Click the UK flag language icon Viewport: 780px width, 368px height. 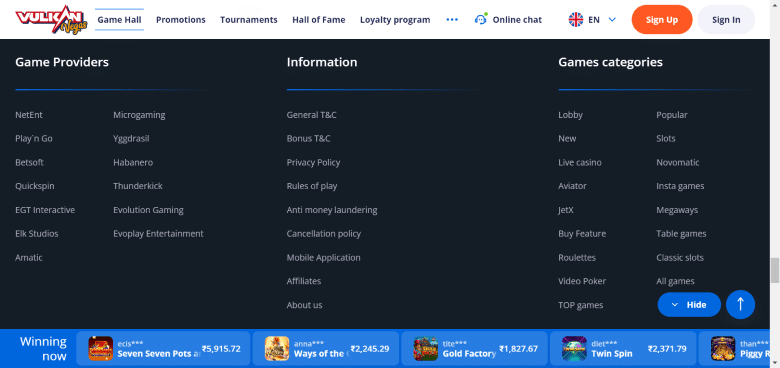[x=576, y=20]
